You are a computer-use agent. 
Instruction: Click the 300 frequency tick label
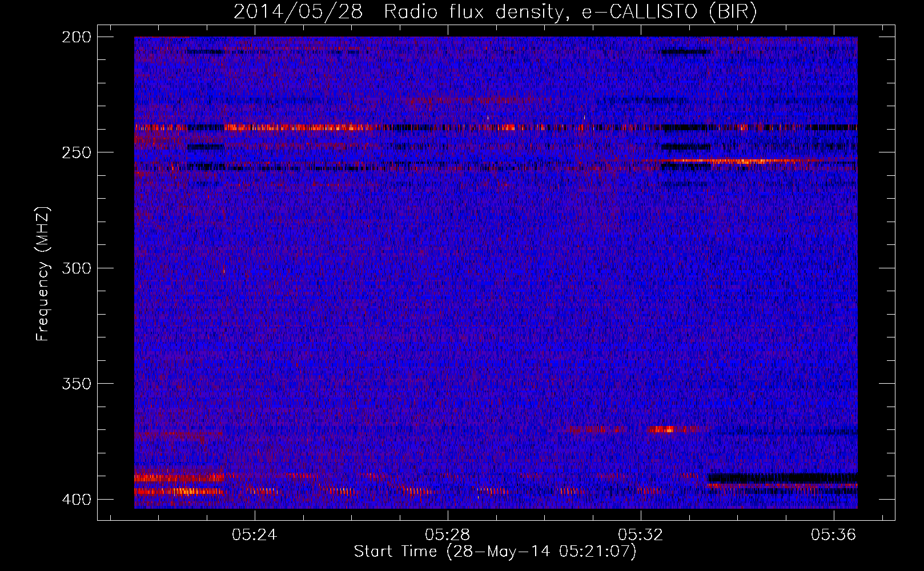point(77,268)
